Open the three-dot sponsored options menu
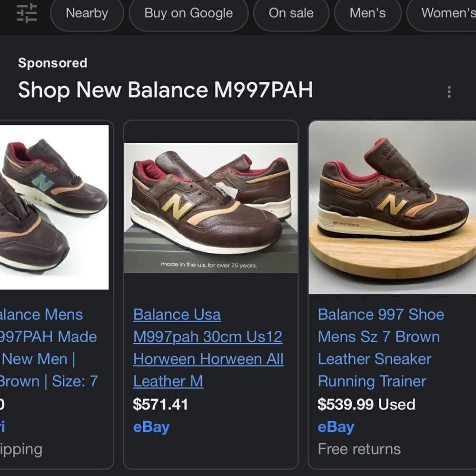 (x=449, y=92)
